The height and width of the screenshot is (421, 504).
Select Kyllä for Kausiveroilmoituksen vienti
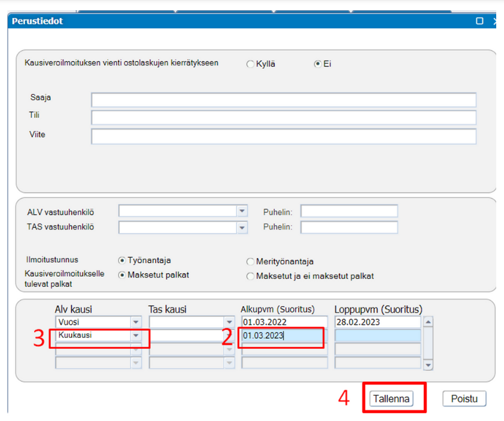coord(250,64)
